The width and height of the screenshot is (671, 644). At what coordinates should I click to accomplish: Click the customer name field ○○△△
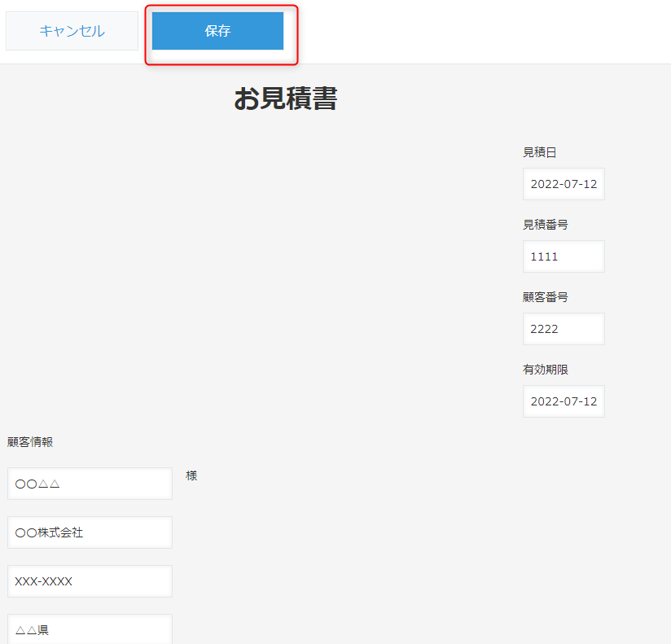click(x=90, y=484)
